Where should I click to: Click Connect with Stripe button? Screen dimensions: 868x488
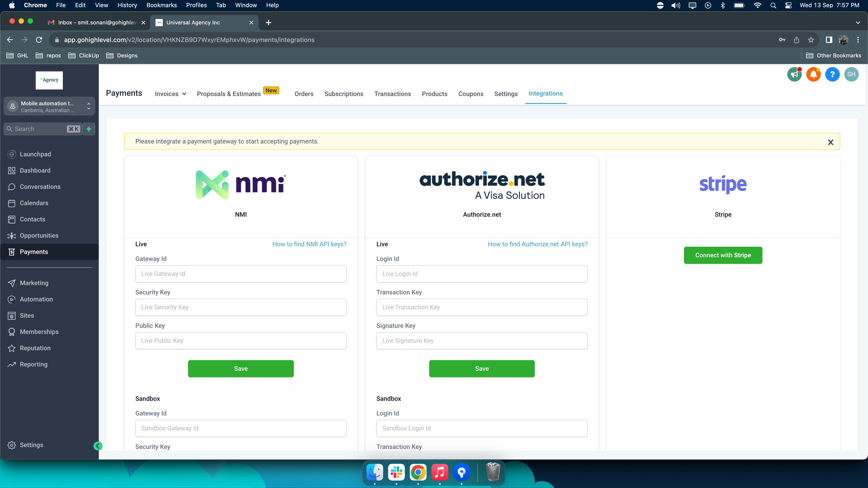723,255
